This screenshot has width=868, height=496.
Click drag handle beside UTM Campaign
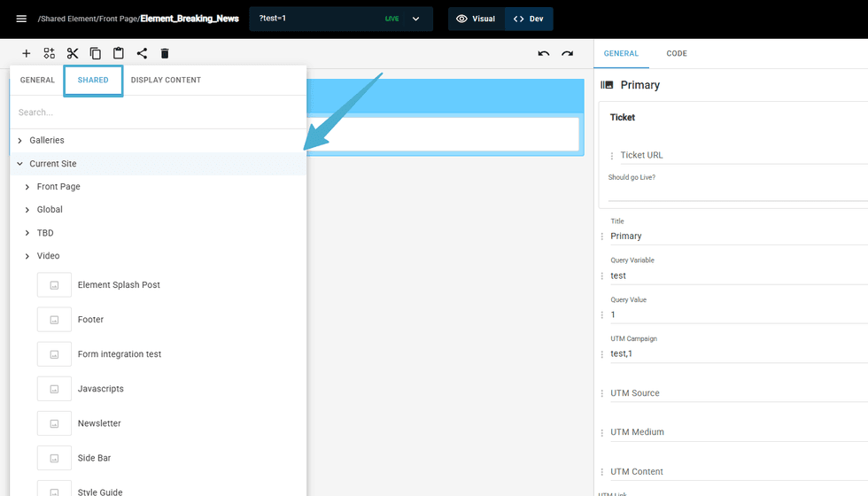click(x=602, y=354)
